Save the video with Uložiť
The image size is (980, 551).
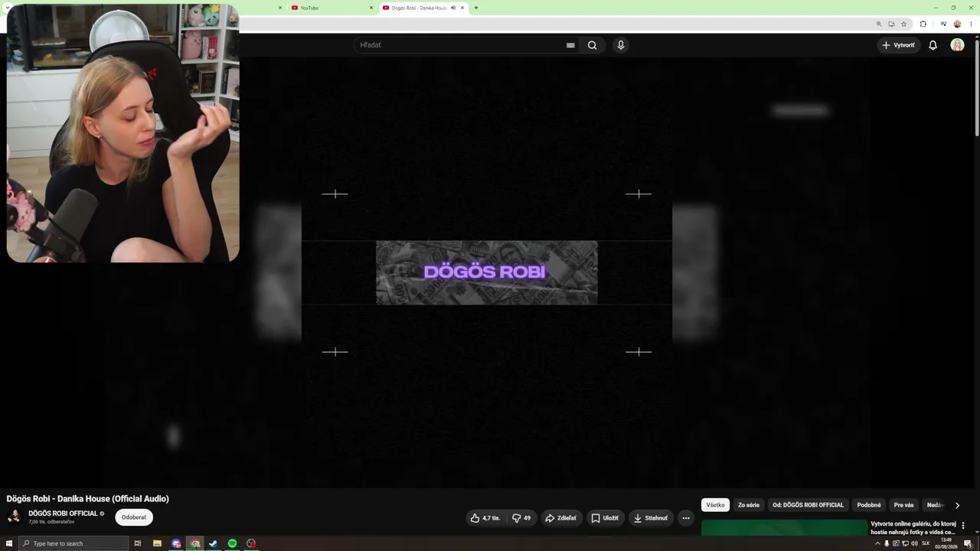tap(605, 518)
